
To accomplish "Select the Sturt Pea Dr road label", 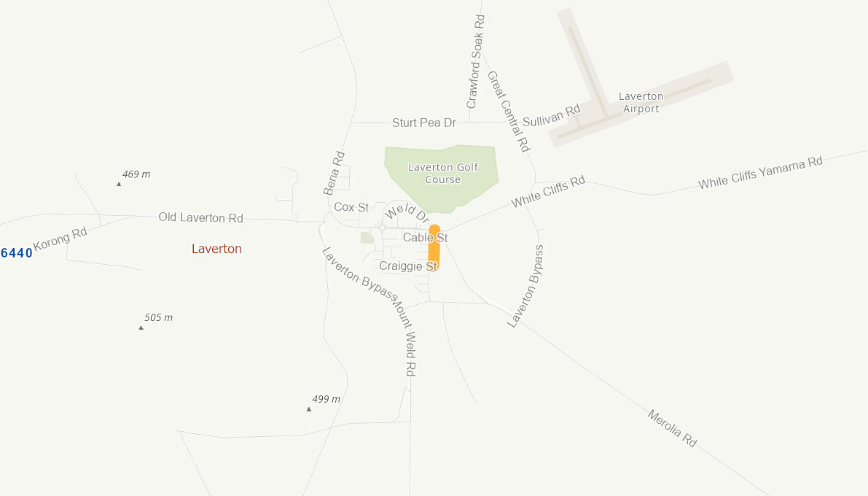I will coord(424,123).
